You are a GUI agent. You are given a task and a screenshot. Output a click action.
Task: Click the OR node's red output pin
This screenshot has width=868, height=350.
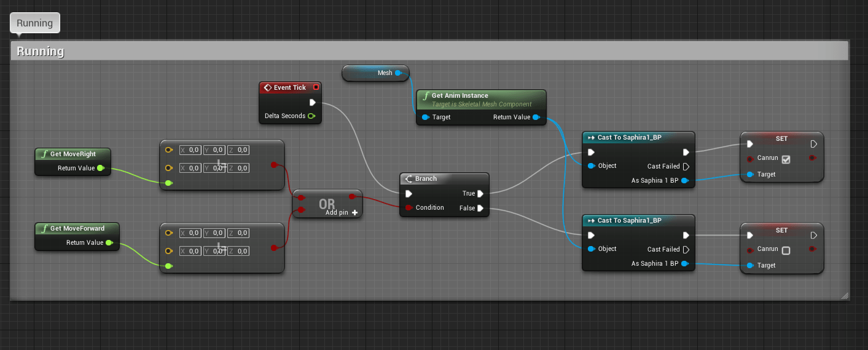352,197
